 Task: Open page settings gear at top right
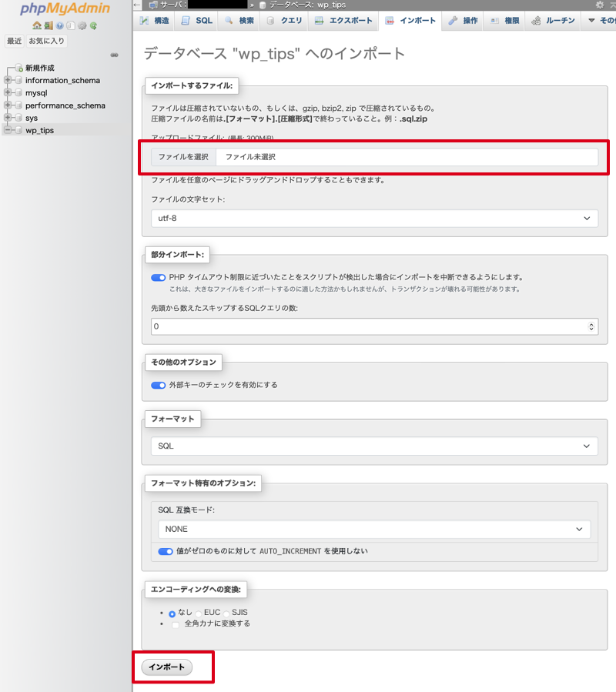600,5
